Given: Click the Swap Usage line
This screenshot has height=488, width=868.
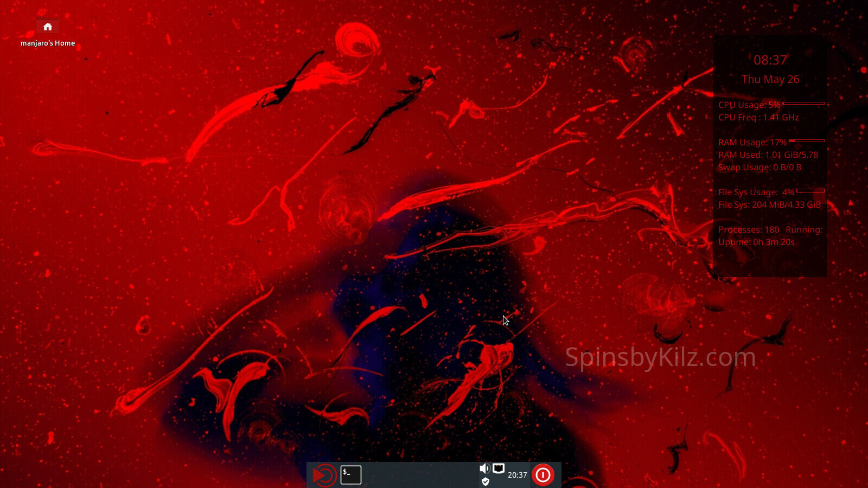Looking at the screenshot, I should coord(759,168).
